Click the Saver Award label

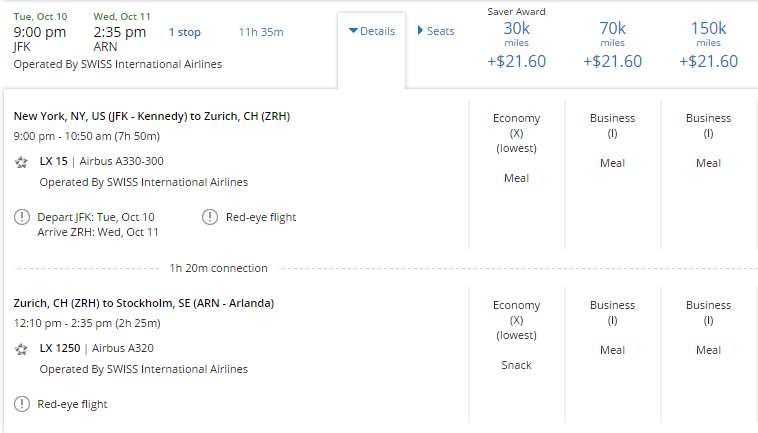point(516,12)
